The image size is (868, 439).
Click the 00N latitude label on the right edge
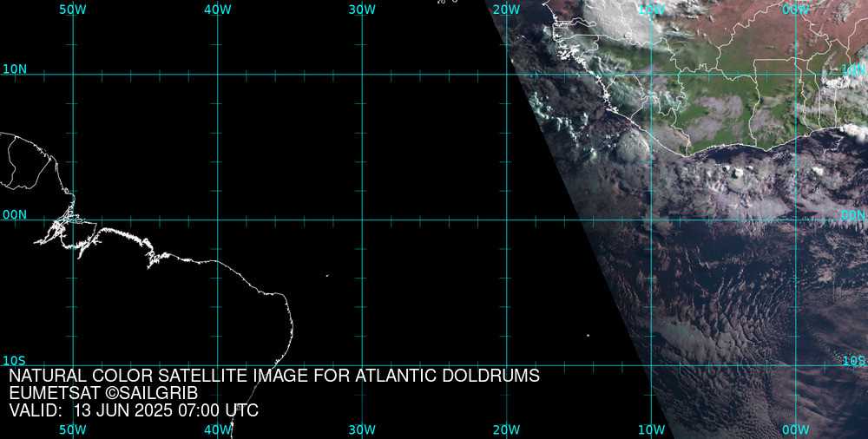853,215
